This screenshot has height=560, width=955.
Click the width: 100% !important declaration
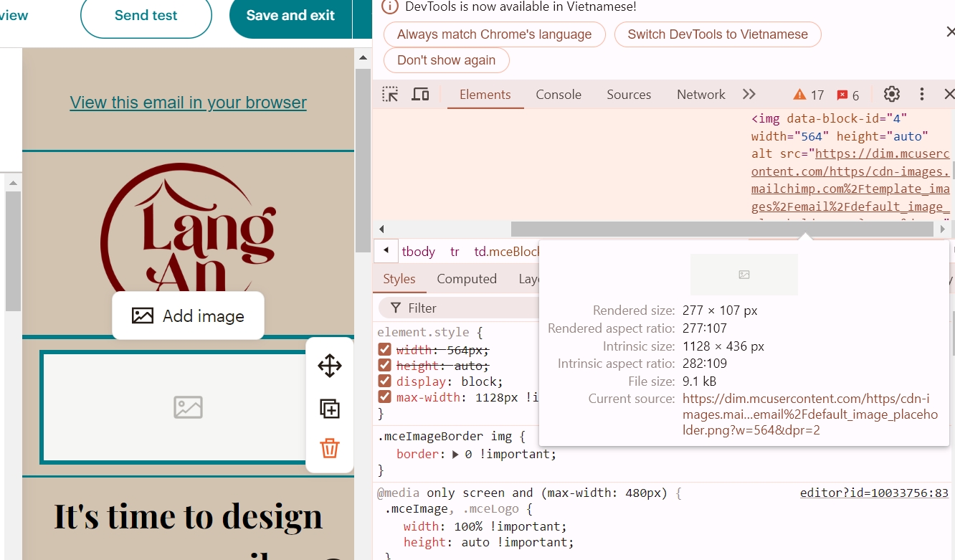coord(485,526)
